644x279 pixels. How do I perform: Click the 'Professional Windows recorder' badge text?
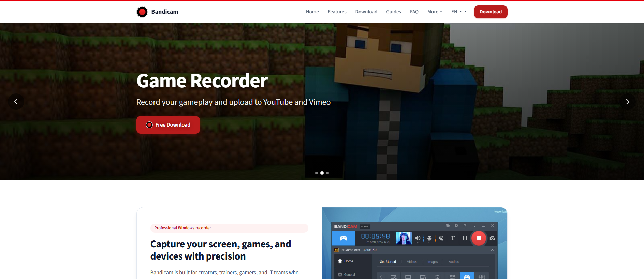pyautogui.click(x=182, y=228)
